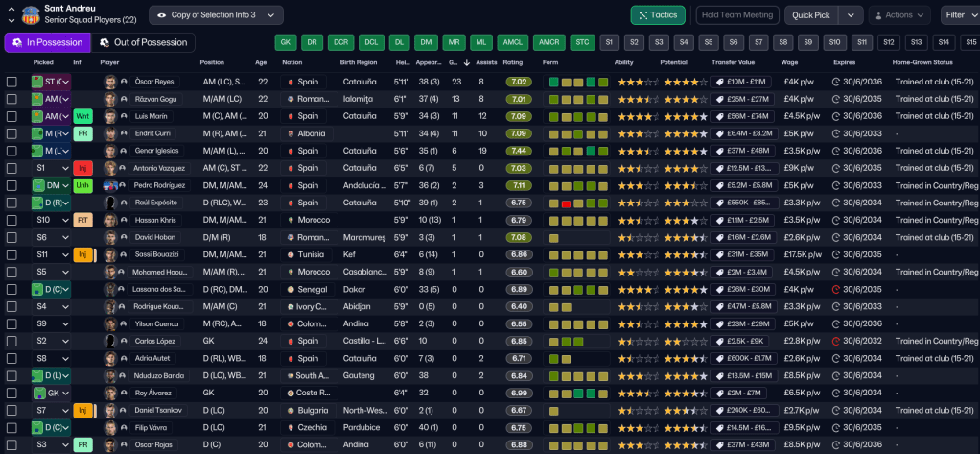Open the Copy of Selection Info 3 dropdown
Viewport: 980px width, 454px height.
pyautogui.click(x=216, y=15)
